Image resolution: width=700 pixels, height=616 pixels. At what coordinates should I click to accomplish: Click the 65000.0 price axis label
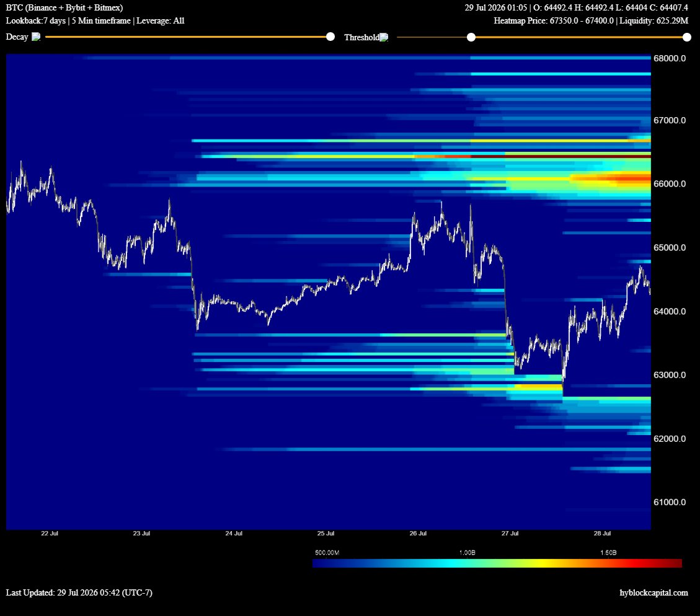pos(670,247)
